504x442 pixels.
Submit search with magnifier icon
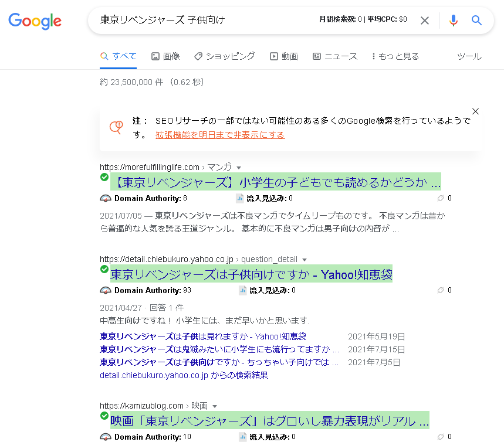click(476, 21)
